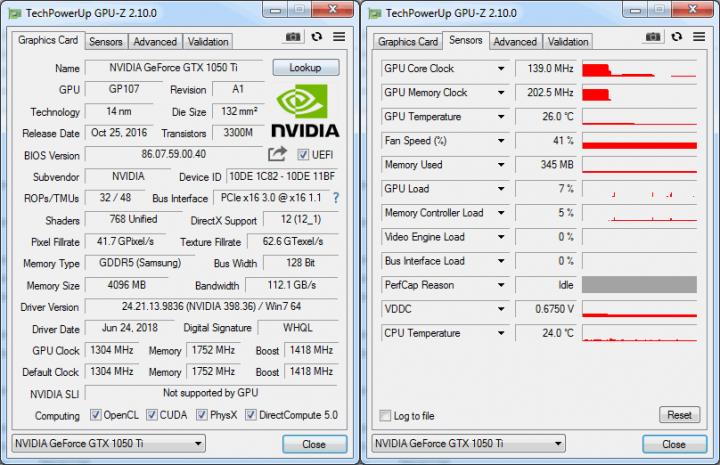
Task: Open the PerfCap Reason dropdown
Action: click(501, 285)
